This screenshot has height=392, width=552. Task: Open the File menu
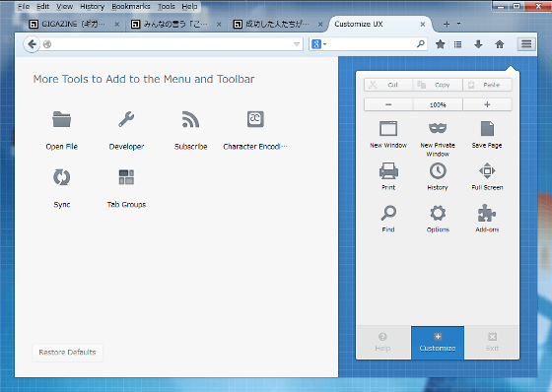(x=24, y=6)
